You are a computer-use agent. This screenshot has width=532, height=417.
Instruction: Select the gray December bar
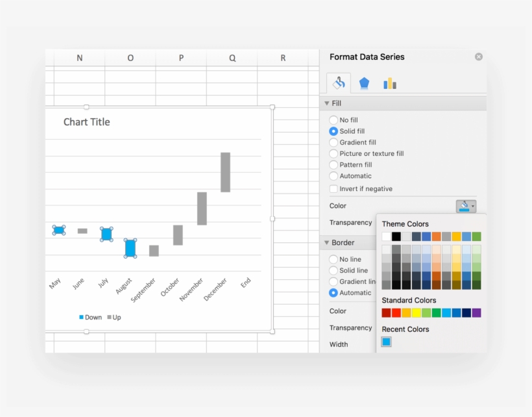point(225,172)
